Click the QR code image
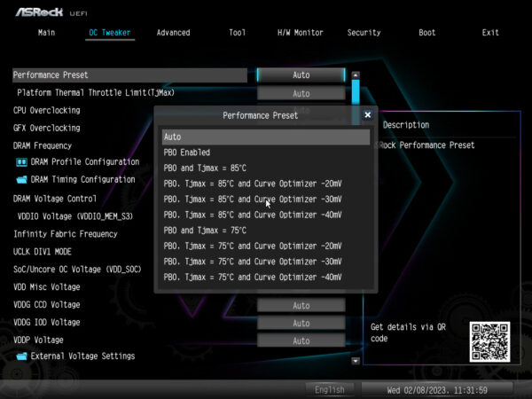The width and height of the screenshot is (532, 399). (x=490, y=340)
